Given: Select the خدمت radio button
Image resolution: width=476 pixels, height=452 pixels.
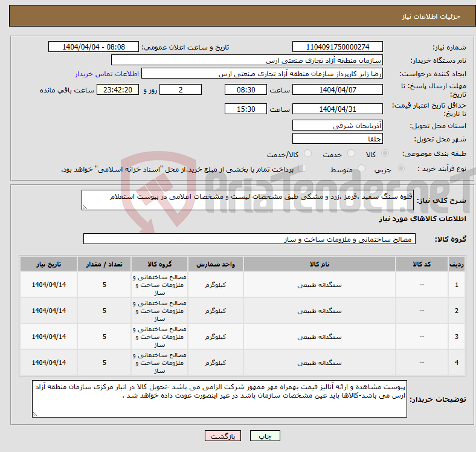Looking at the screenshot, I should tap(351, 153).
